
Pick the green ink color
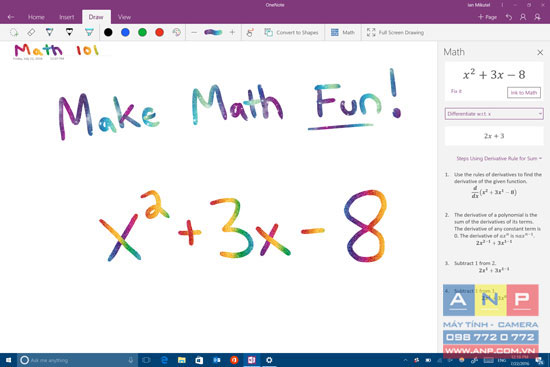(142, 32)
